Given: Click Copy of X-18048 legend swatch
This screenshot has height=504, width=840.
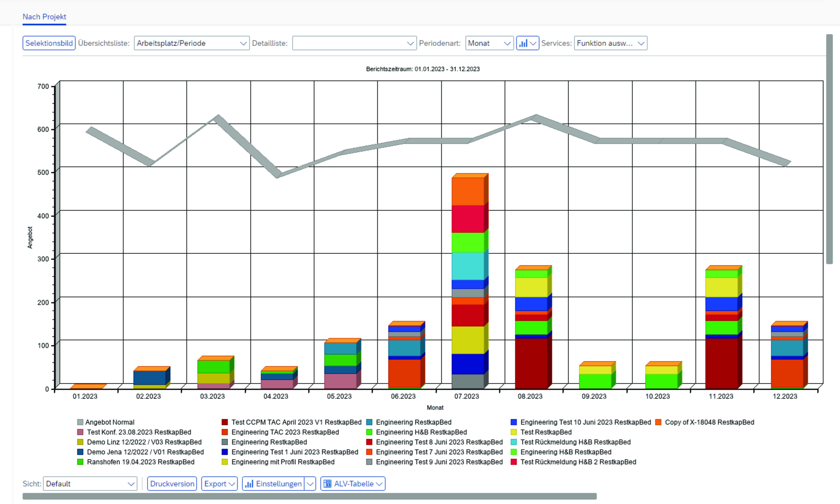Looking at the screenshot, I should point(658,422).
